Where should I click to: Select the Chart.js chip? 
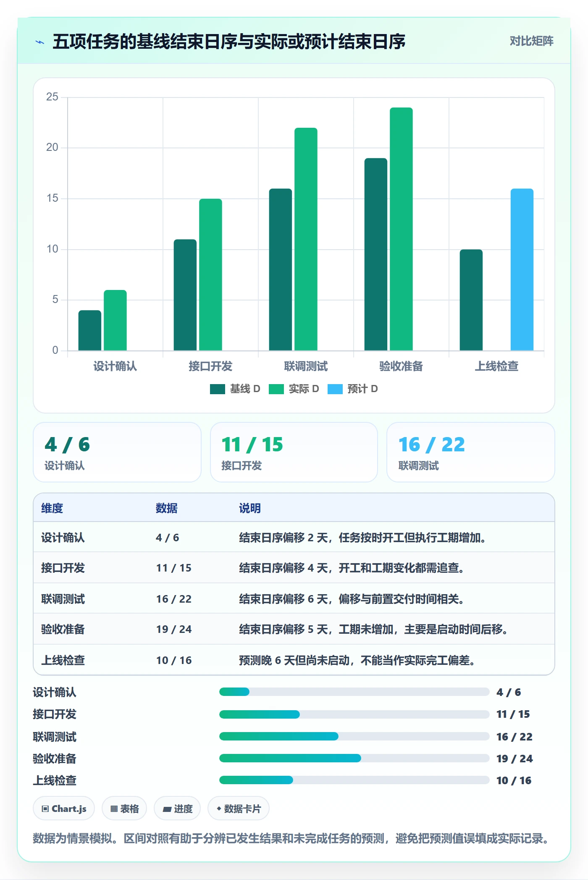pyautogui.click(x=64, y=808)
